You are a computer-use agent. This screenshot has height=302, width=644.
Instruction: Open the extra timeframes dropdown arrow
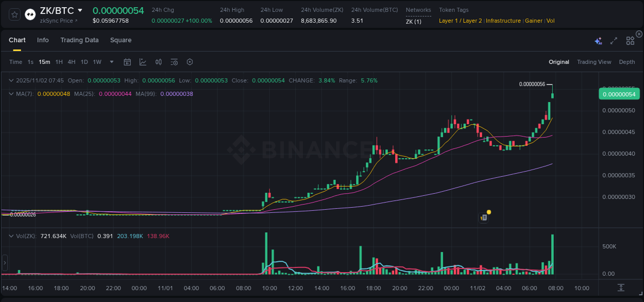click(111, 62)
